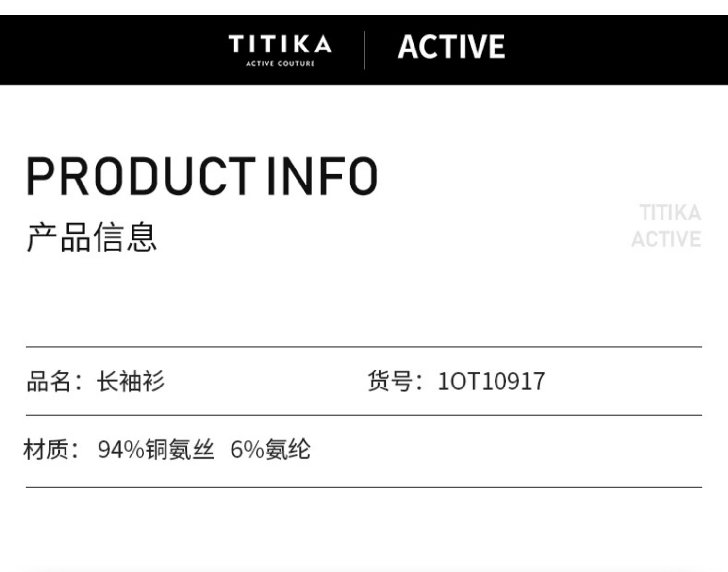The height and width of the screenshot is (572, 728).
Task: Click the faint ACTIVE watermark text
Action: pos(666,239)
